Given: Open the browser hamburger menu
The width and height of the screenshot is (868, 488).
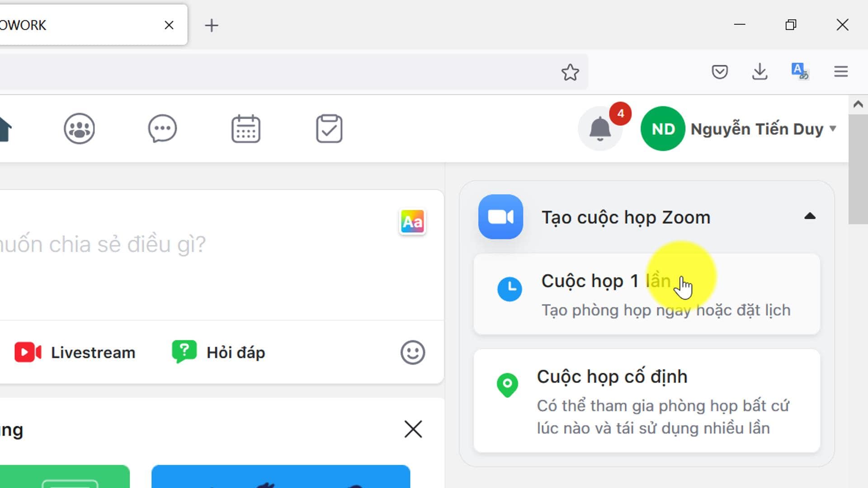Looking at the screenshot, I should point(841,72).
